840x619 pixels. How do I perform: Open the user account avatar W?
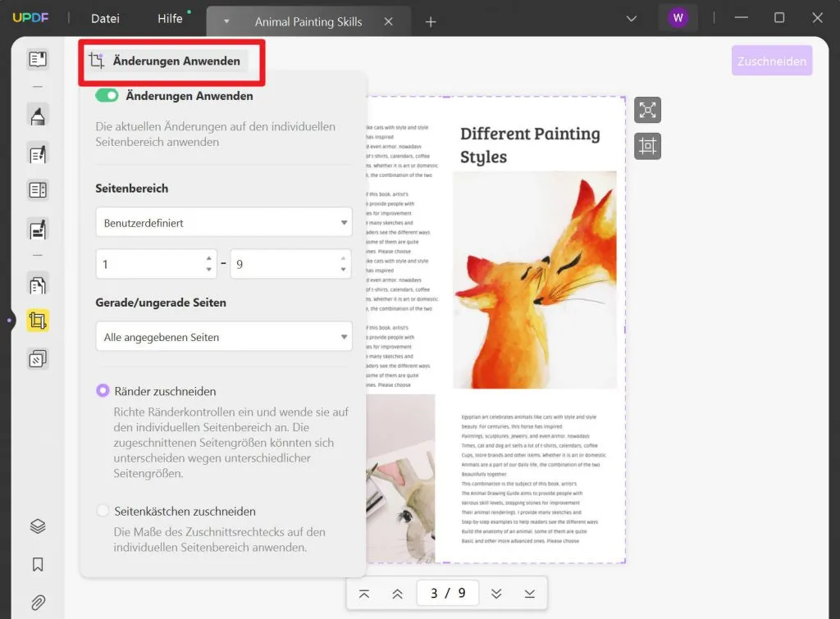[x=678, y=18]
